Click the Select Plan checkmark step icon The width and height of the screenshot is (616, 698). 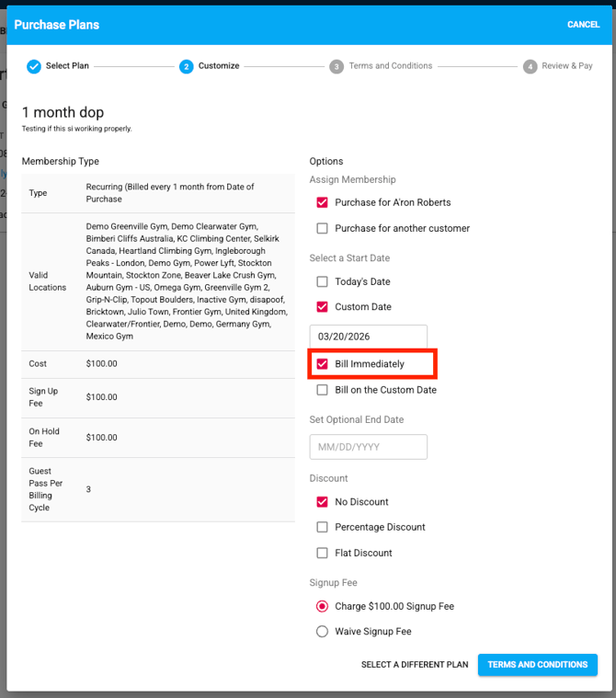click(34, 66)
